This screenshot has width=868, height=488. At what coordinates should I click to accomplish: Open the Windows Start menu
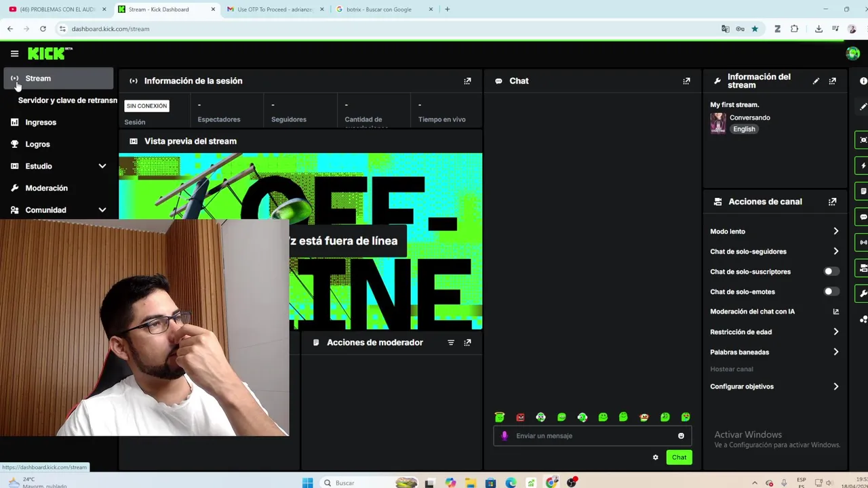click(x=307, y=483)
